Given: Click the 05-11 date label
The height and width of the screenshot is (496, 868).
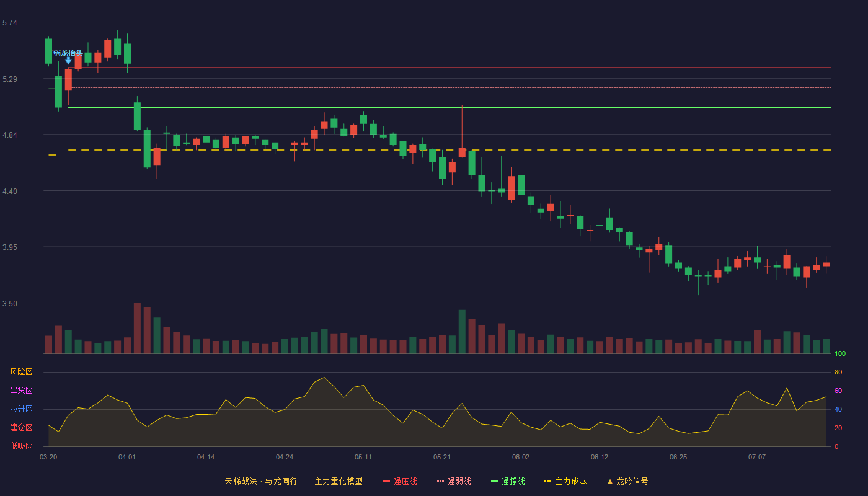Looking at the screenshot, I should 363,457.
